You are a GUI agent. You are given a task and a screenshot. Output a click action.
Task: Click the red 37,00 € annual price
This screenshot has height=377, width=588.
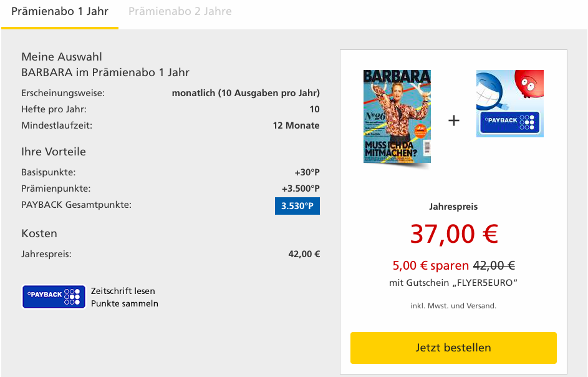point(453,234)
